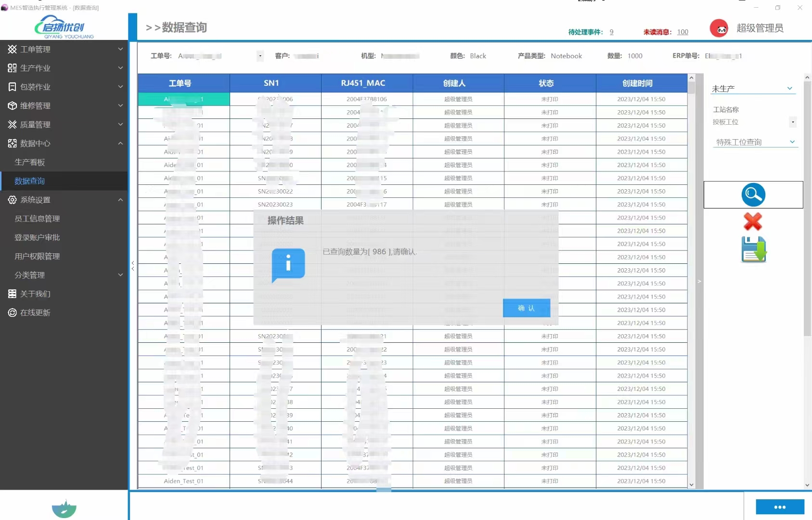Open 员工信息管理 menu item
This screenshot has width=812, height=520.
pos(37,219)
